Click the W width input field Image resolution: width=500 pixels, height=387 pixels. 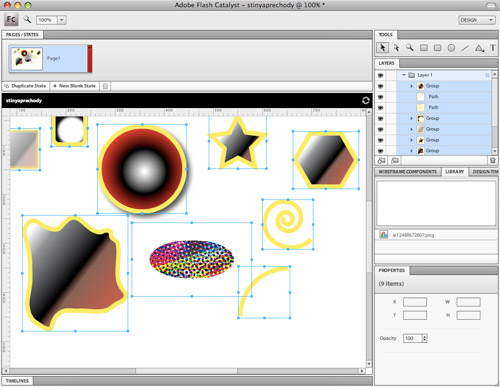click(468, 302)
